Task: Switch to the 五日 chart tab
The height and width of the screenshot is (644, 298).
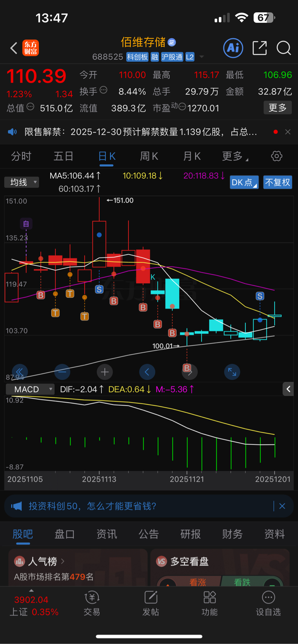Action: tap(63, 156)
